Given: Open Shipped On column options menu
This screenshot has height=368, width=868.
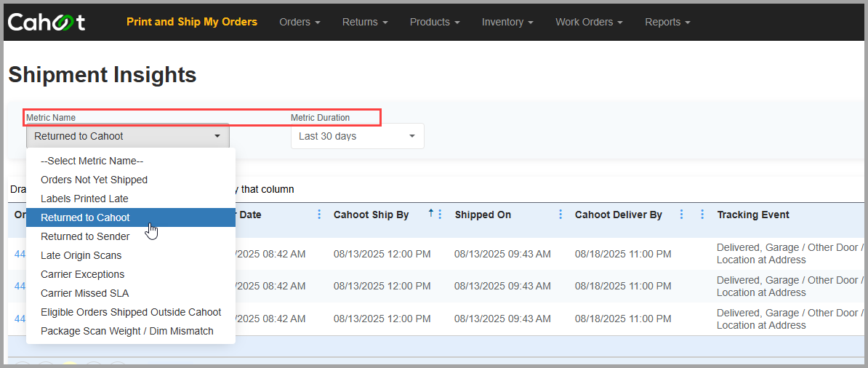Looking at the screenshot, I should tap(560, 215).
